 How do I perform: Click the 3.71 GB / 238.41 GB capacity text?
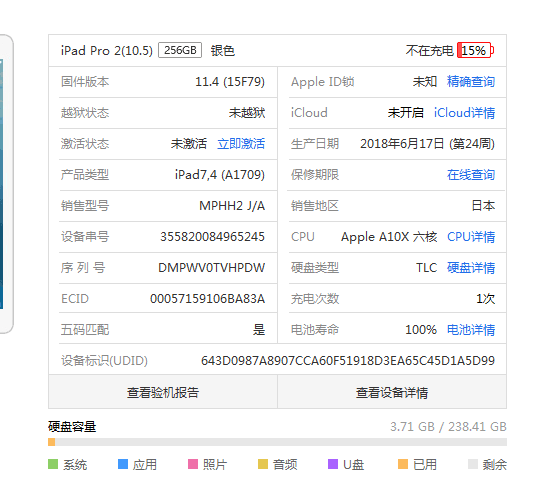[448, 427]
